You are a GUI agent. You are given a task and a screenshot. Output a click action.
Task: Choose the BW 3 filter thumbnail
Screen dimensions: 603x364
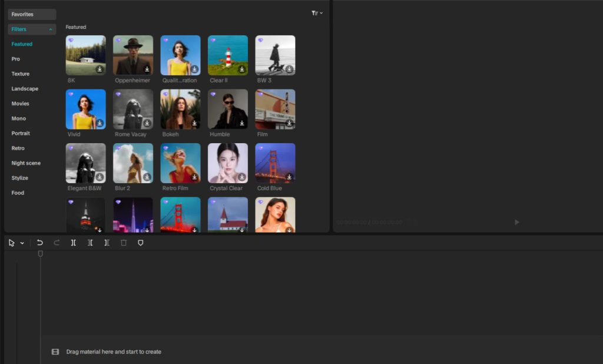click(x=275, y=55)
